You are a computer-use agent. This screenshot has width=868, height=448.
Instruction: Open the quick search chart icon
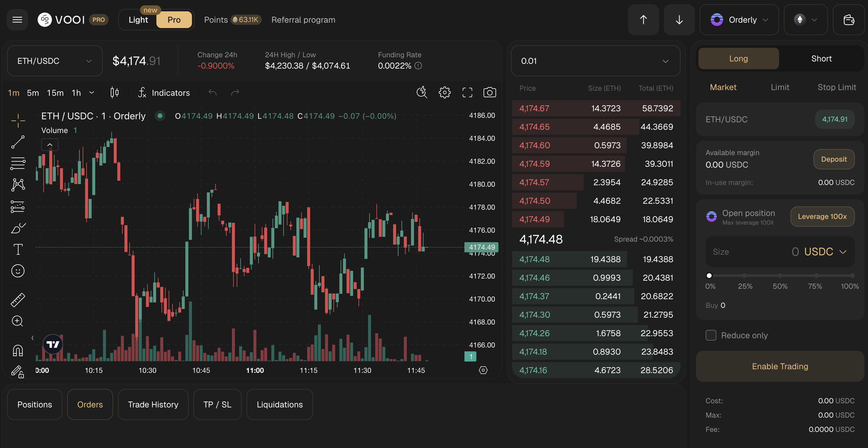coord(421,92)
